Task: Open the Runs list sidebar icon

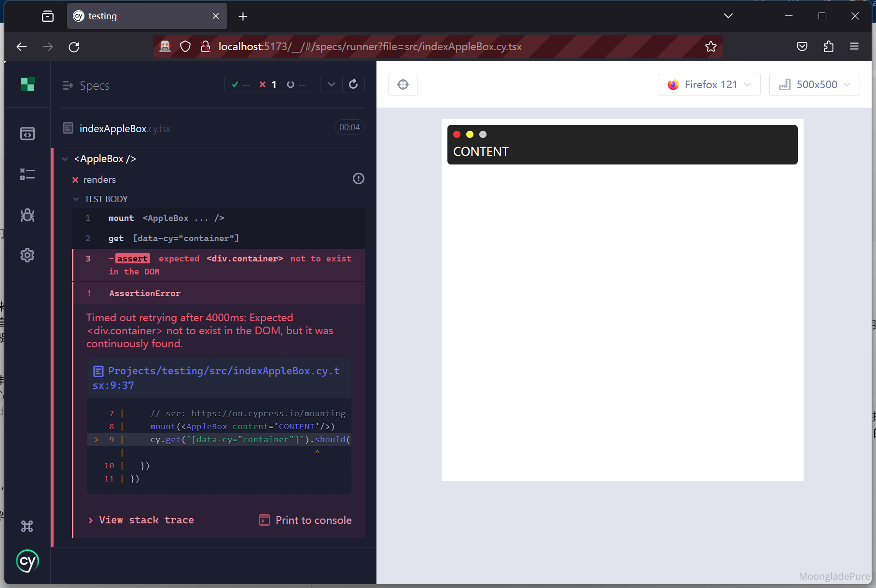Action: tap(28, 174)
